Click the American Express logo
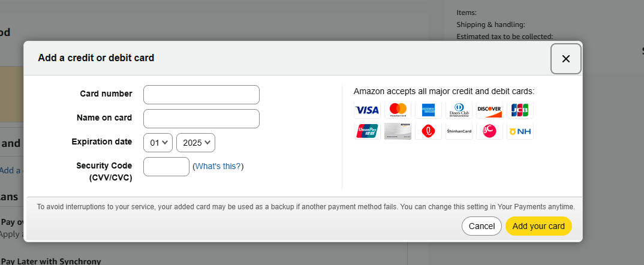 (428, 110)
